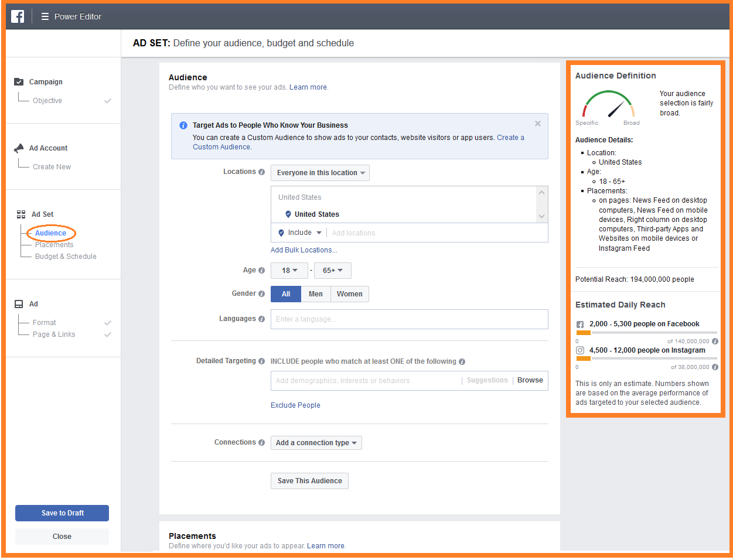Image resolution: width=733 pixels, height=560 pixels.
Task: Click the Enter a language field
Action: [410, 319]
